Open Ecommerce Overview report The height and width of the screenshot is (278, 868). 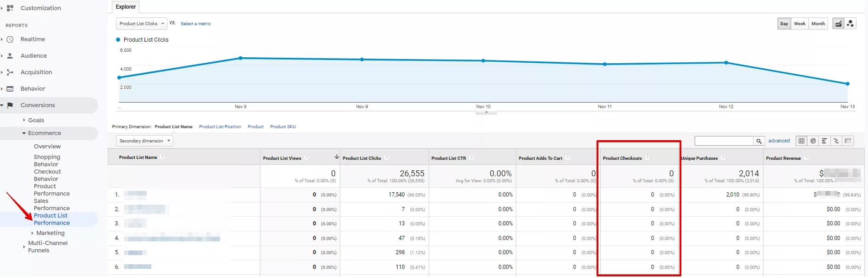pyautogui.click(x=47, y=147)
